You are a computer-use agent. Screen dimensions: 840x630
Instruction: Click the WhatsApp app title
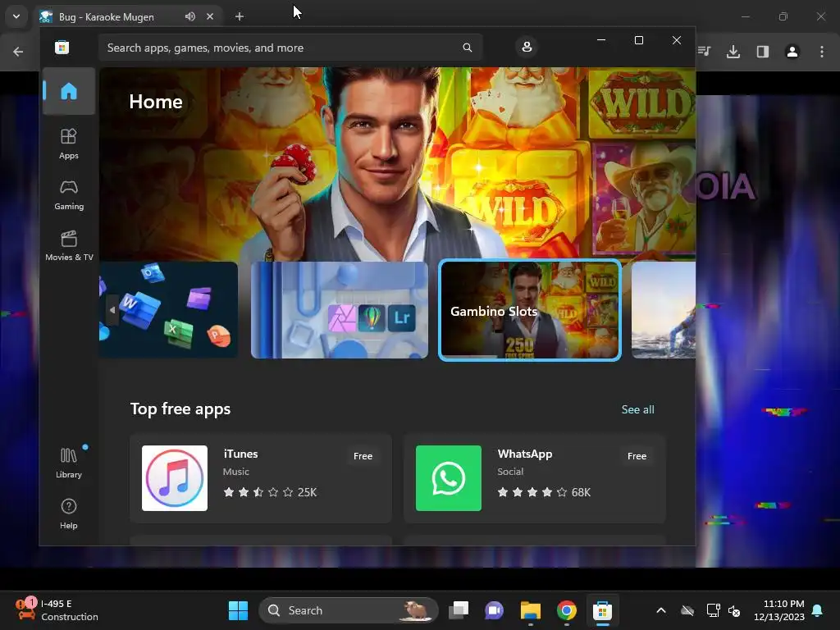click(x=524, y=454)
